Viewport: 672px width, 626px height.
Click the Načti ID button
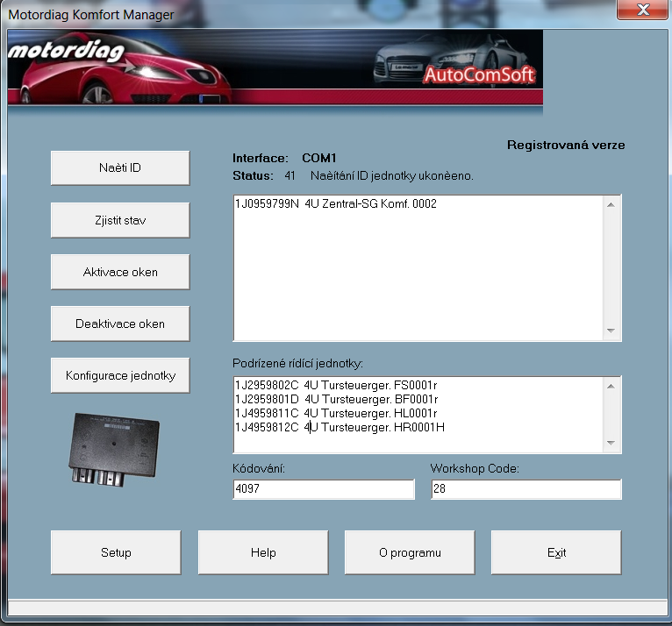point(120,167)
